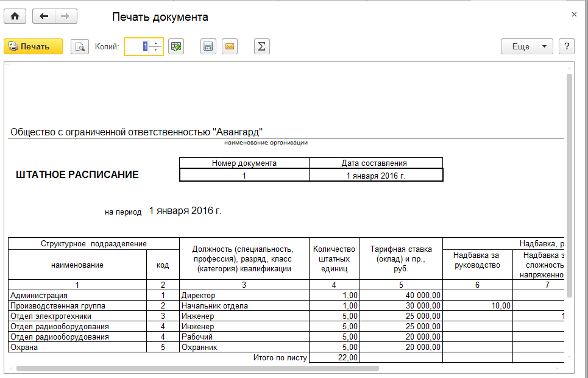This screenshot has width=588, height=378.
Task: Click the Home icon button
Action: (15, 16)
